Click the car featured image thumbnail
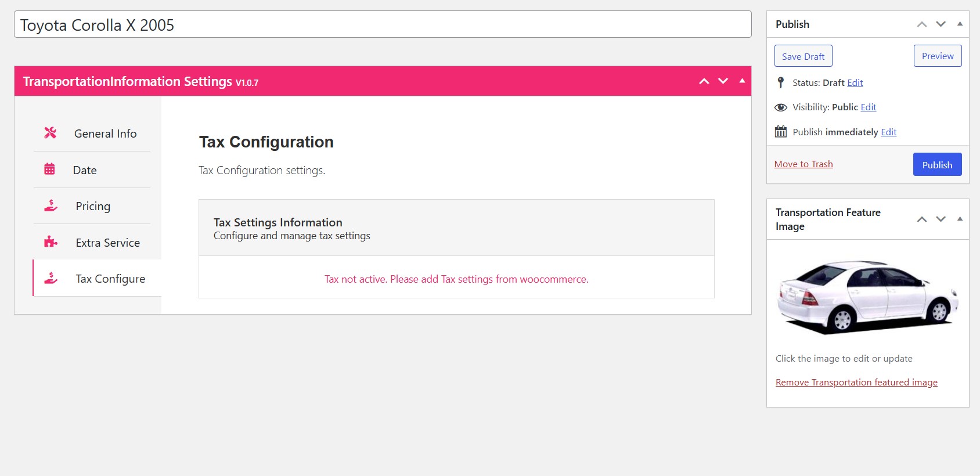The width and height of the screenshot is (980, 476). (x=868, y=297)
